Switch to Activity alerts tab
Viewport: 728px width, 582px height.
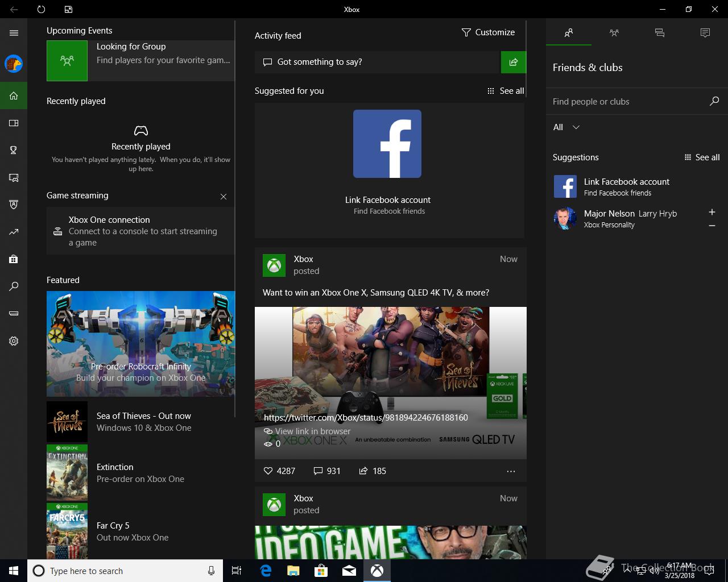coord(705,33)
